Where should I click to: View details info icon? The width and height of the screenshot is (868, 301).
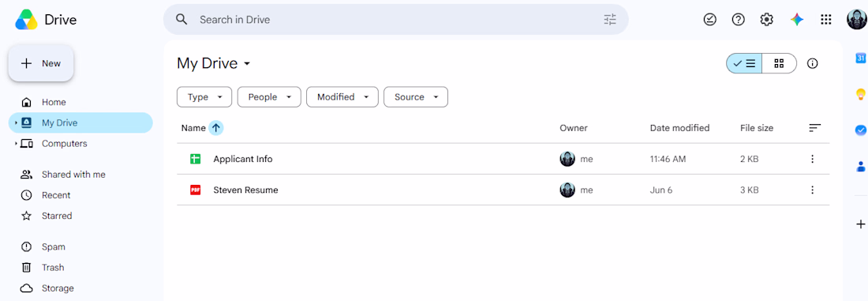pos(812,63)
